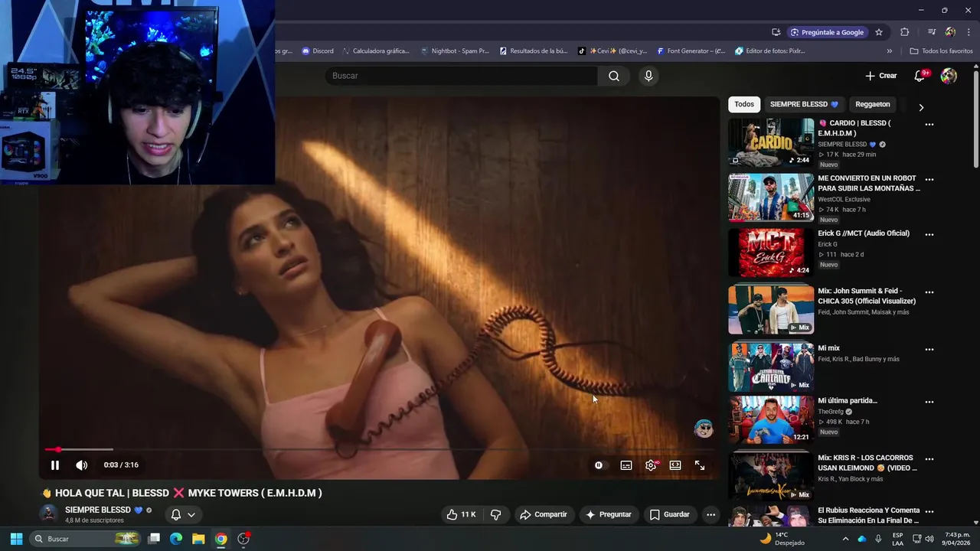Open Chrome extensions puzzle icon
This screenshot has height=551, width=980.
point(905,32)
